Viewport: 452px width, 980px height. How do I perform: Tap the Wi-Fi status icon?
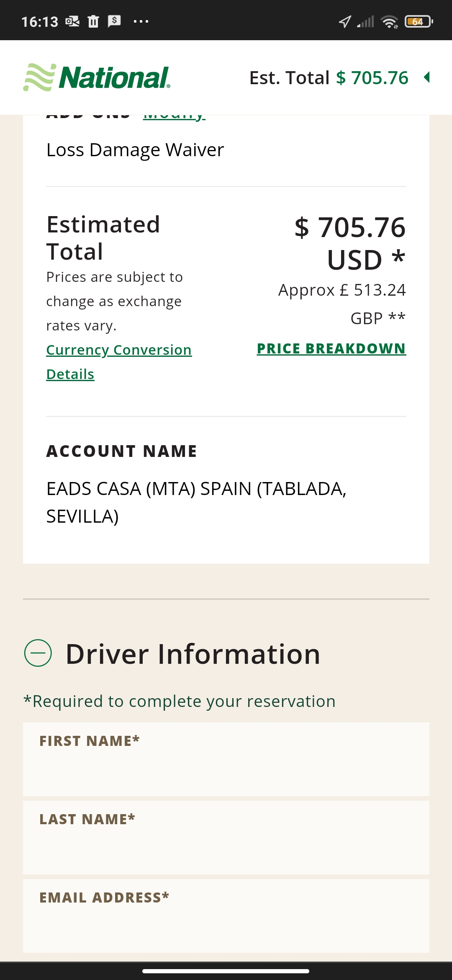389,21
